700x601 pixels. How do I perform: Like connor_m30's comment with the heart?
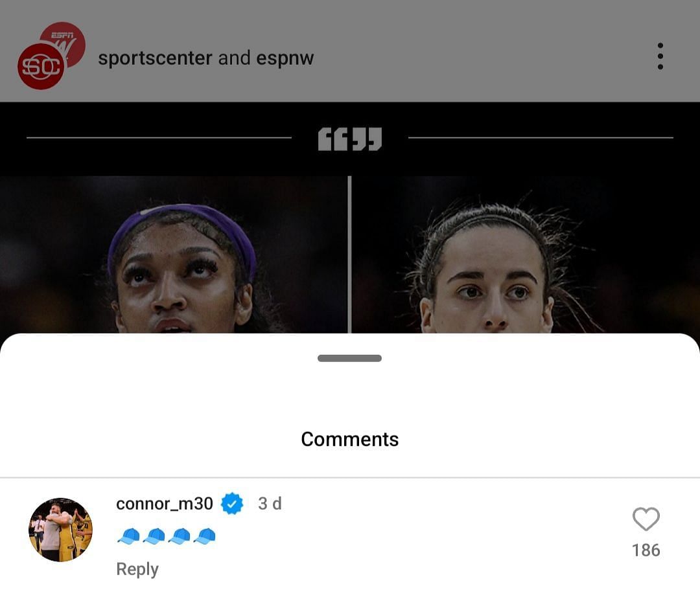pyautogui.click(x=646, y=519)
